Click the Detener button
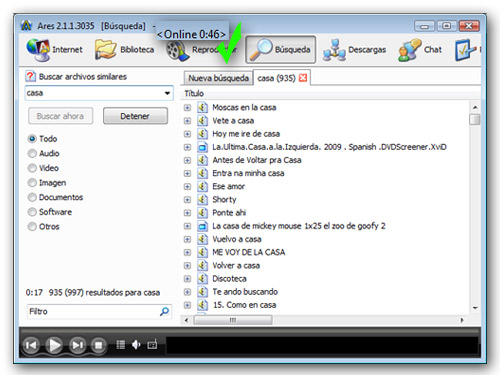Image resolution: width=500 pixels, height=375 pixels. 135,116
